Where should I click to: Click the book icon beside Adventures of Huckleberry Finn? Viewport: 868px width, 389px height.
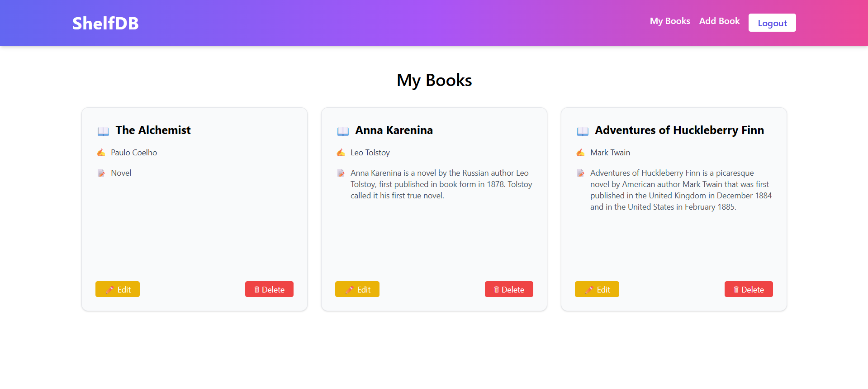click(583, 131)
